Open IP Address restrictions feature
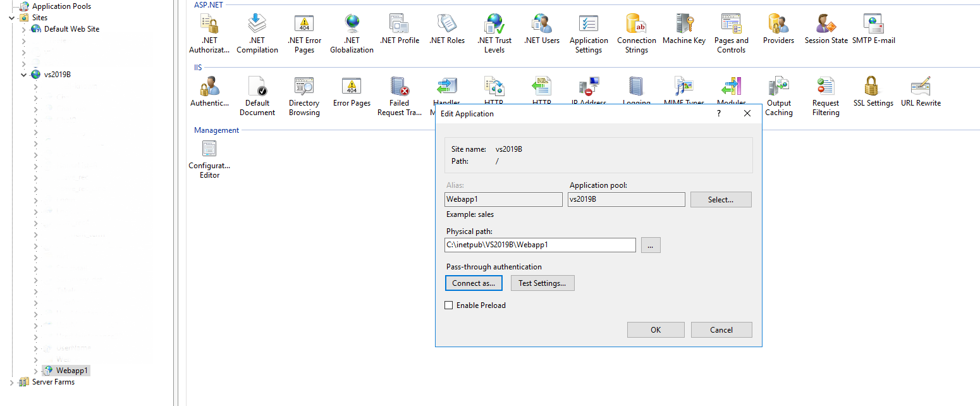Image resolution: width=980 pixels, height=406 pixels. pos(589,89)
